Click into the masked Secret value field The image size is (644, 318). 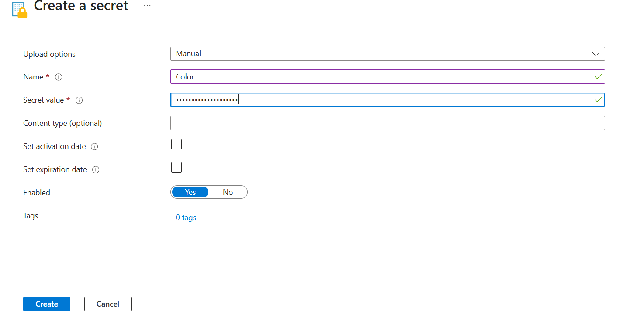point(380,100)
